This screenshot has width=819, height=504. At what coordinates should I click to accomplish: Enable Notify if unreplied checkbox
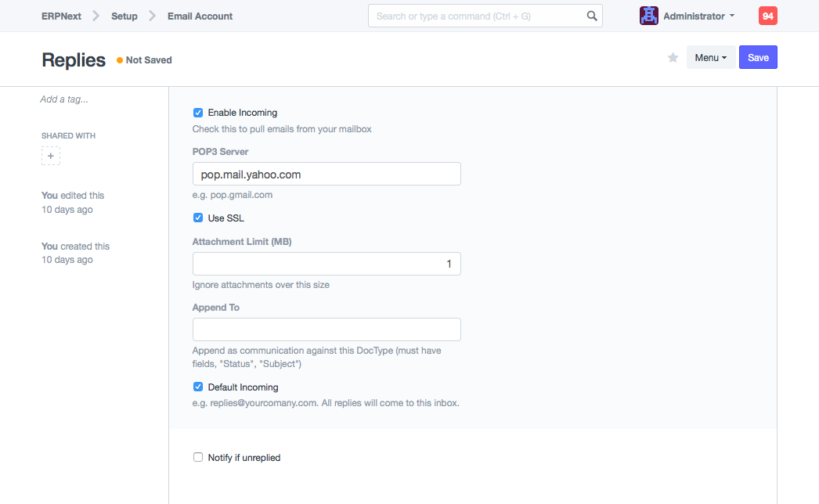pyautogui.click(x=198, y=458)
